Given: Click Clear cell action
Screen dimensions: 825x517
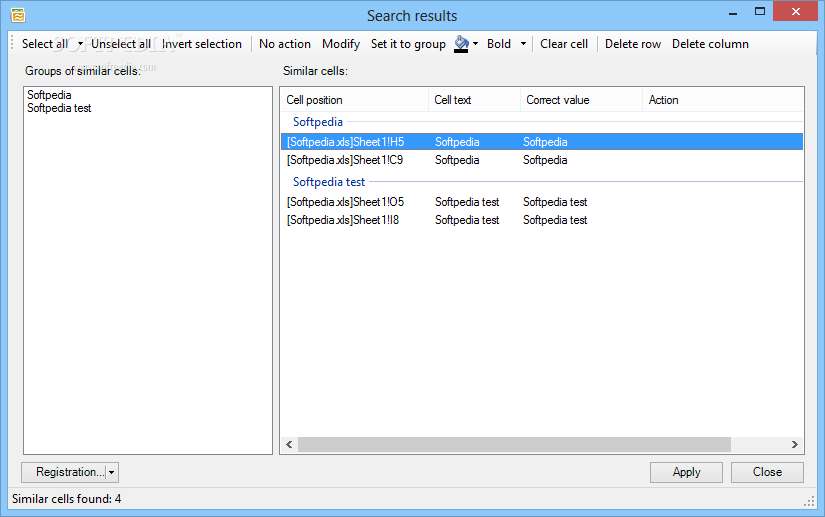Looking at the screenshot, I should [564, 44].
